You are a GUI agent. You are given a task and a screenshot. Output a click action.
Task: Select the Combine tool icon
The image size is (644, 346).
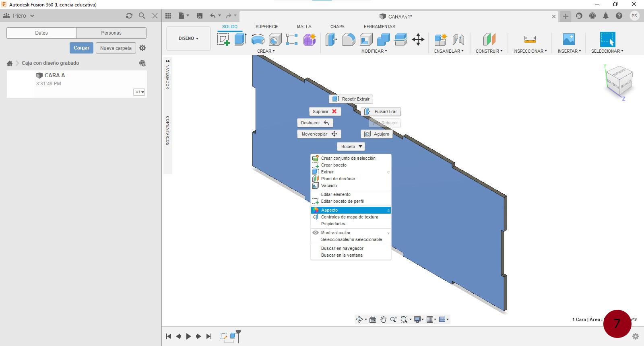coord(384,39)
